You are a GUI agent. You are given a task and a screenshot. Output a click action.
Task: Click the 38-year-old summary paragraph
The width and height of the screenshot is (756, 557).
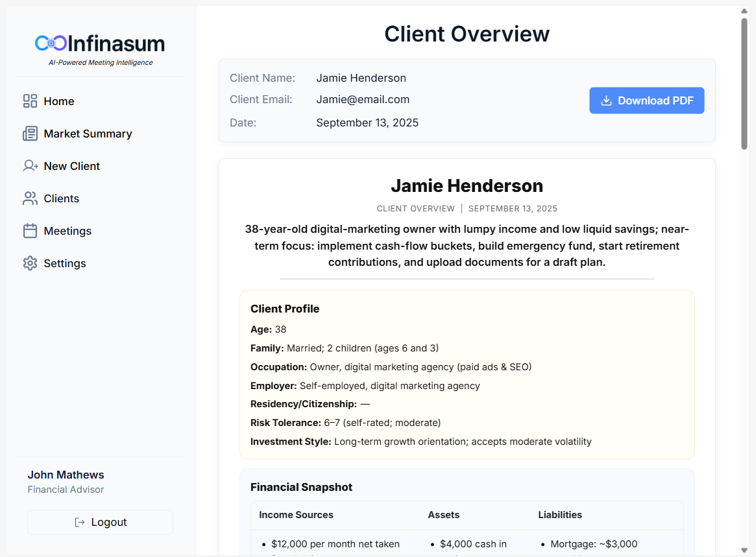click(x=467, y=246)
